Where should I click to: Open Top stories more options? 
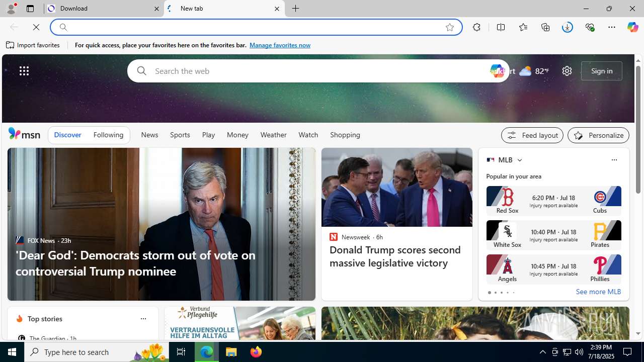[143, 319]
